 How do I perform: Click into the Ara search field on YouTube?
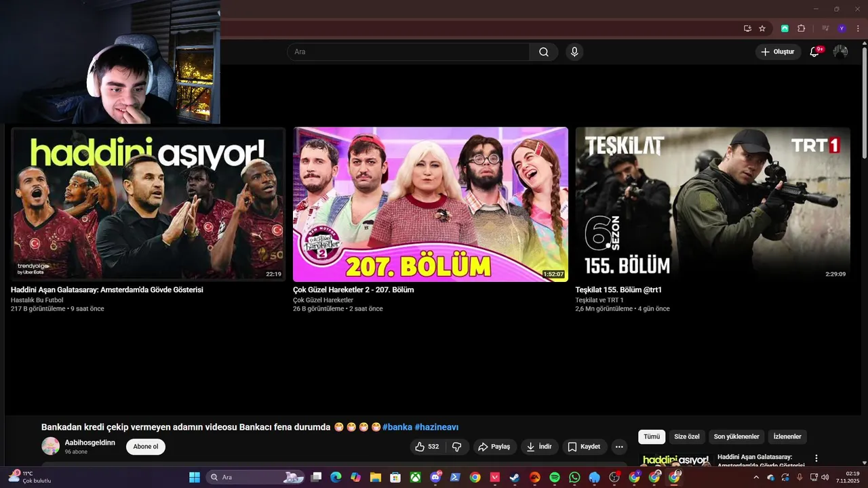click(408, 52)
